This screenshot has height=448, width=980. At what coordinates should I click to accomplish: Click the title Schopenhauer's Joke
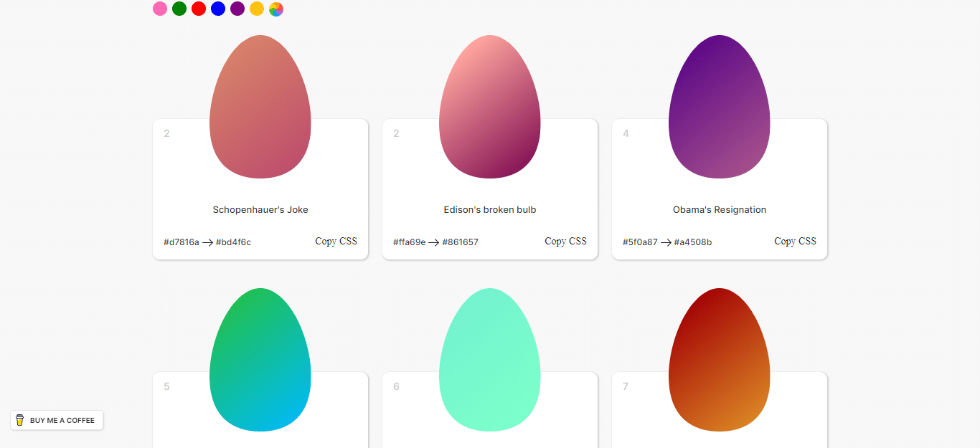(x=260, y=210)
